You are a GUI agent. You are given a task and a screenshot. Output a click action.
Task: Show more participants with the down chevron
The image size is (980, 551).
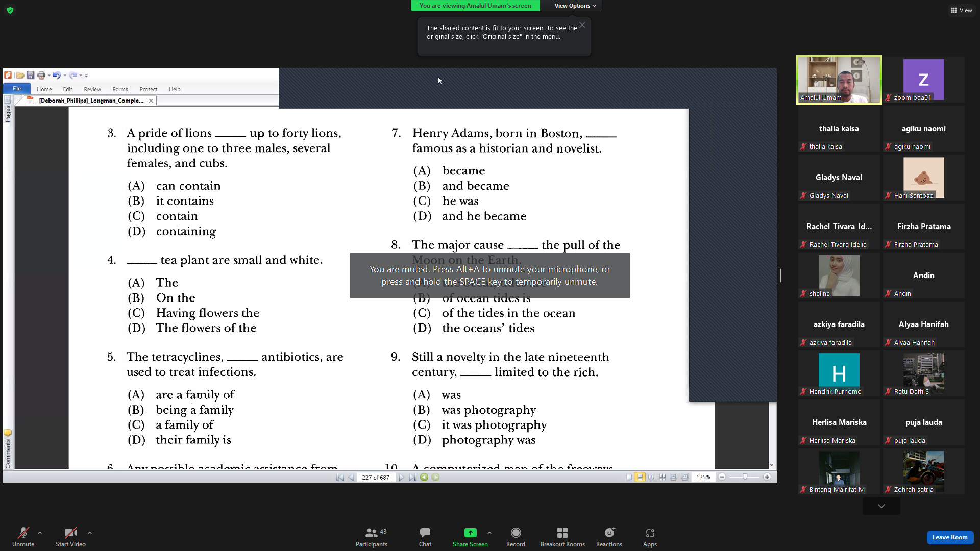[x=881, y=506]
